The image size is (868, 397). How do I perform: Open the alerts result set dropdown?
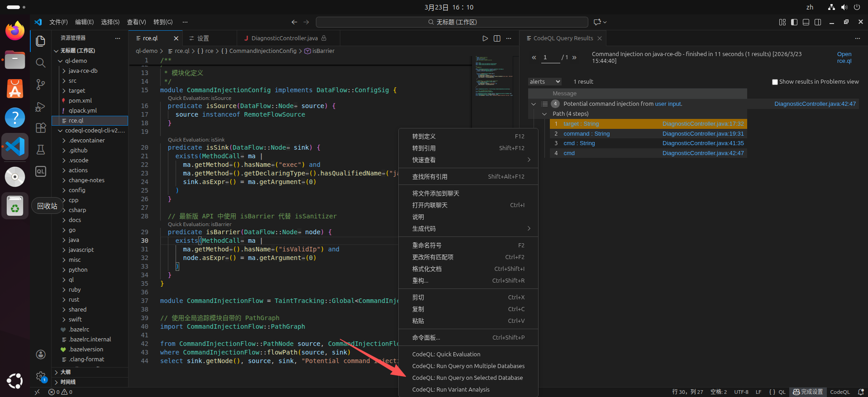click(545, 82)
